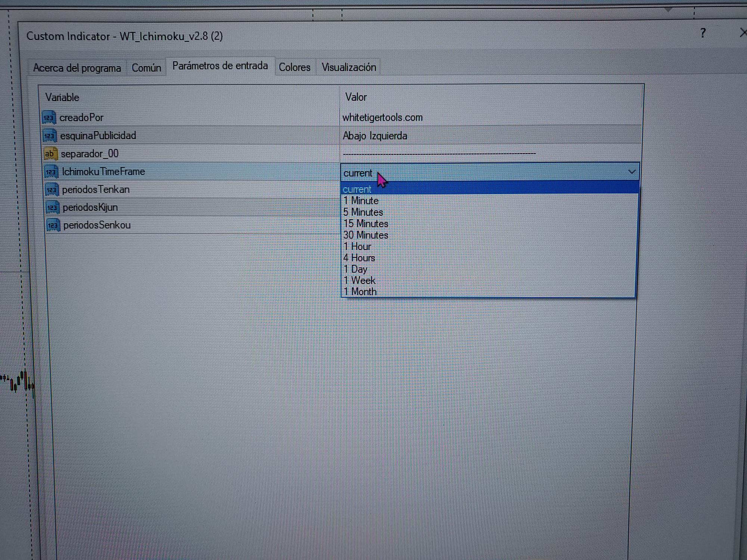Collapse the IchimokuTimeFrame dropdown arrow
747x560 pixels.
tap(632, 172)
